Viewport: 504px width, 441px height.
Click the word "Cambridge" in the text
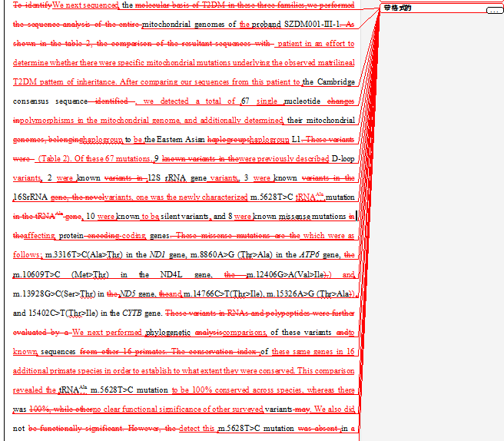(x=335, y=82)
